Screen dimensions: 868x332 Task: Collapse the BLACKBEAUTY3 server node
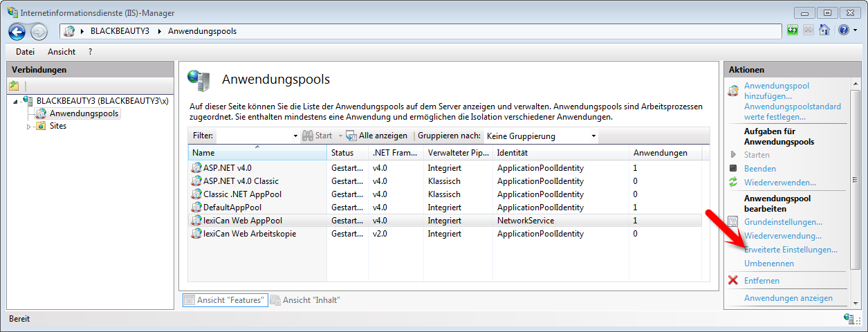[16, 102]
